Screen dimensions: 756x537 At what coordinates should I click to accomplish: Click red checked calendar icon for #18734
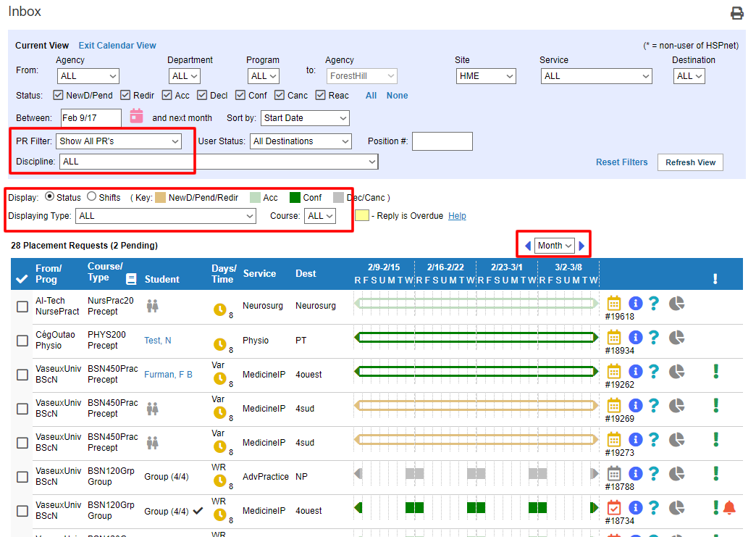tap(613, 507)
